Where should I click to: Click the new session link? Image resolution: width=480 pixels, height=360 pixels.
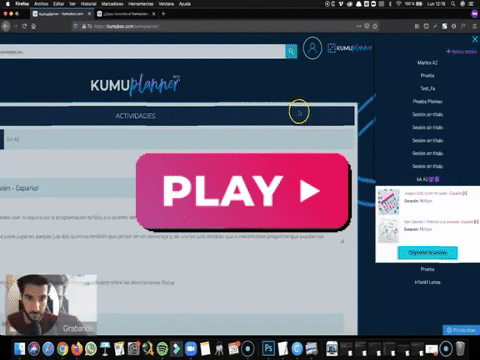462,52
